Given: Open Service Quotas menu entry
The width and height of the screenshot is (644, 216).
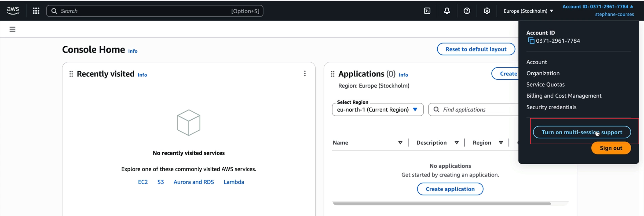Looking at the screenshot, I should 545,85.
